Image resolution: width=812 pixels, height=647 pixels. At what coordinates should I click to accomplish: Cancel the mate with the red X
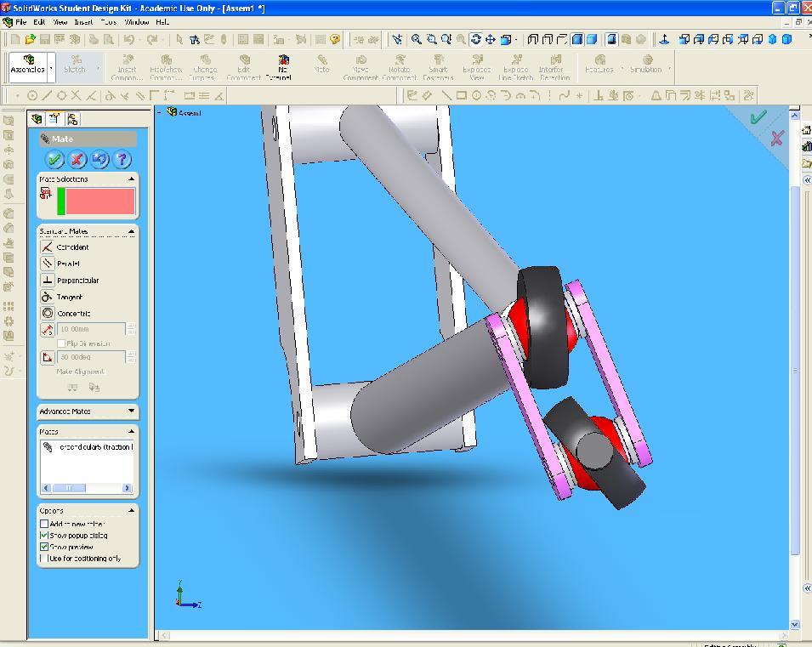(x=77, y=159)
